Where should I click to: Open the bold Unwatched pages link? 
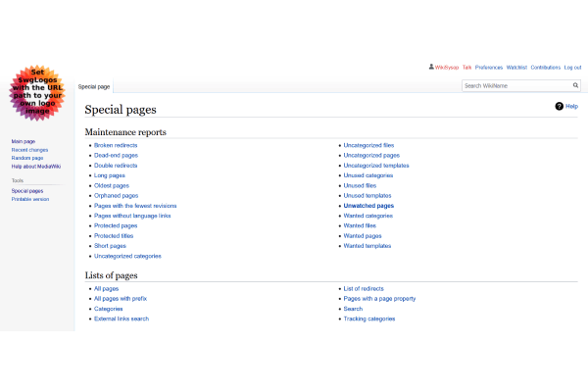pyautogui.click(x=368, y=206)
